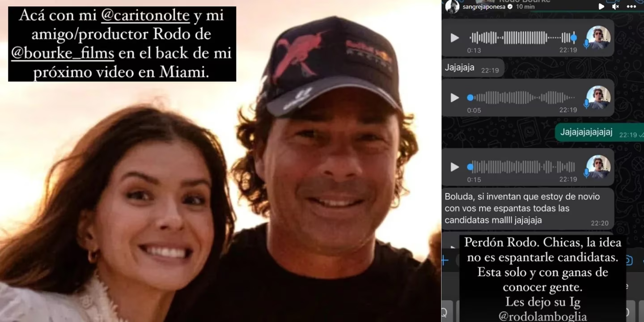Play the 0:13 voice message

click(x=455, y=38)
